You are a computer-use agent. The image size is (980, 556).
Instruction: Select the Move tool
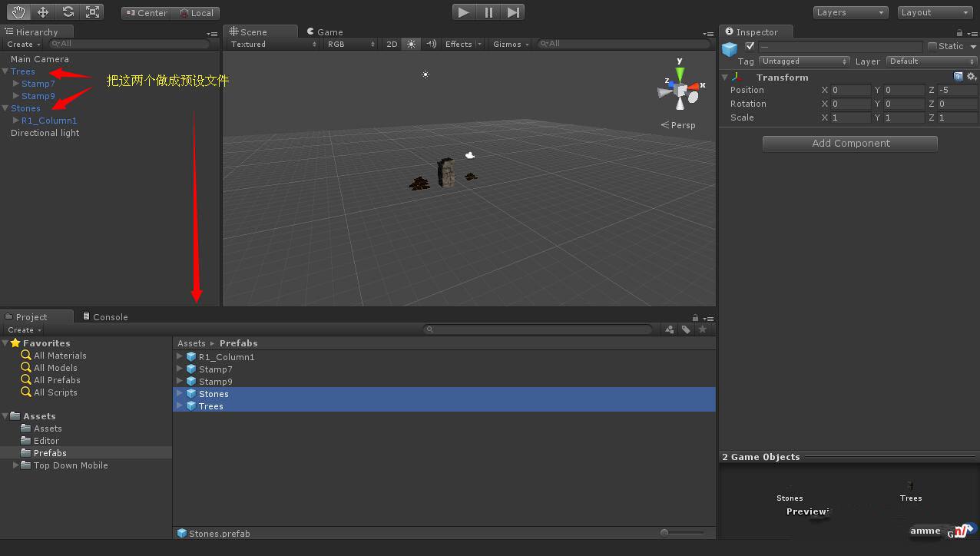point(43,12)
